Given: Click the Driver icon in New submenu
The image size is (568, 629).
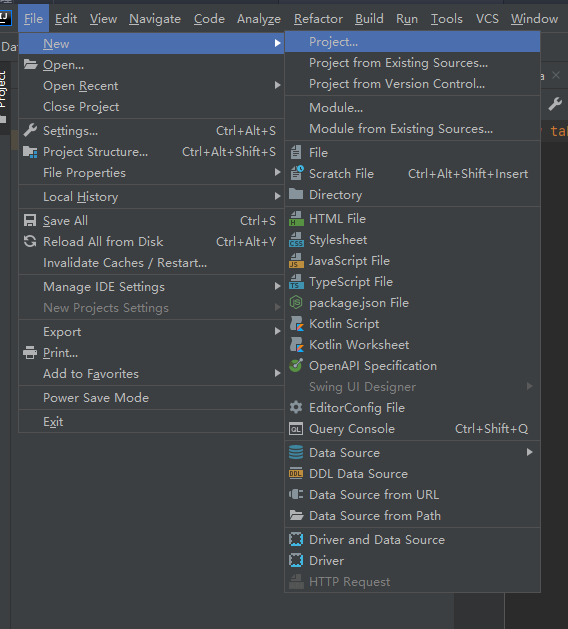Looking at the screenshot, I should (296, 560).
